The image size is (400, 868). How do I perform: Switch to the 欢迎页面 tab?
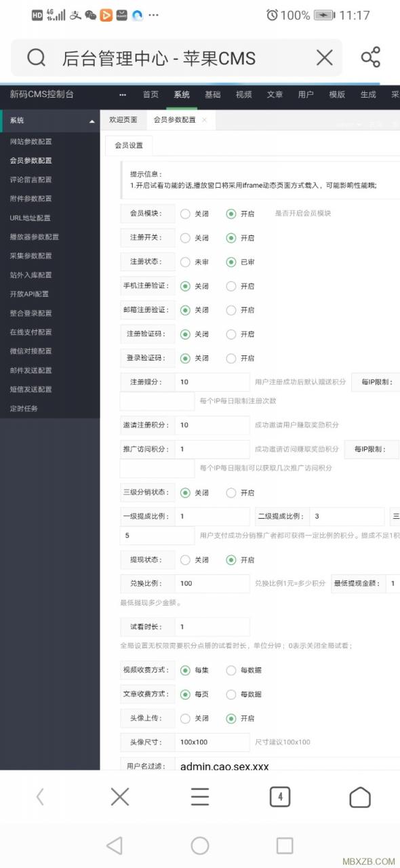click(x=123, y=119)
